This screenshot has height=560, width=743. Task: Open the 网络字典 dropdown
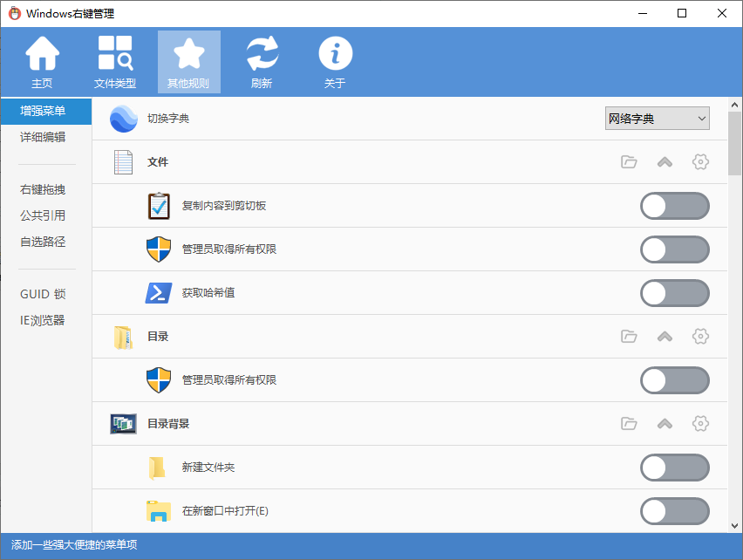click(657, 119)
